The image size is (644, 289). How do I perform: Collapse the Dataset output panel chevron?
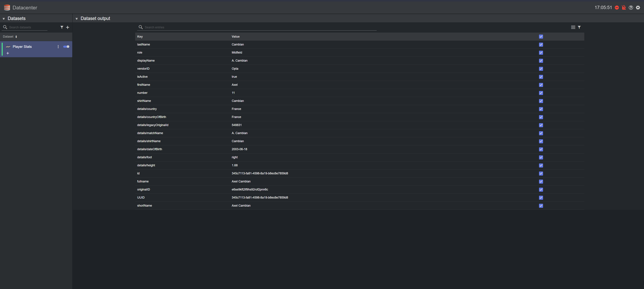point(77,18)
